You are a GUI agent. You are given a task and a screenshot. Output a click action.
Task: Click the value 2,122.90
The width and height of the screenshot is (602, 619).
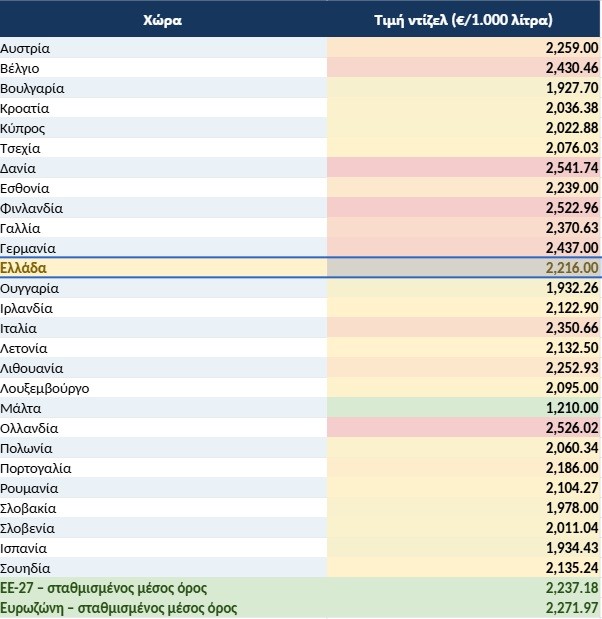[x=572, y=308]
